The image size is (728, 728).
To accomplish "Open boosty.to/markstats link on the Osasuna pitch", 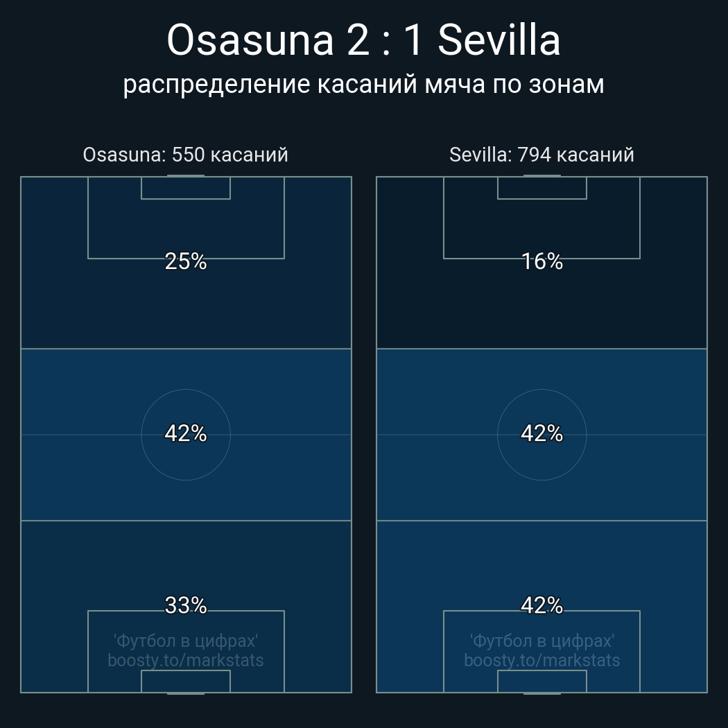I will (x=186, y=660).
